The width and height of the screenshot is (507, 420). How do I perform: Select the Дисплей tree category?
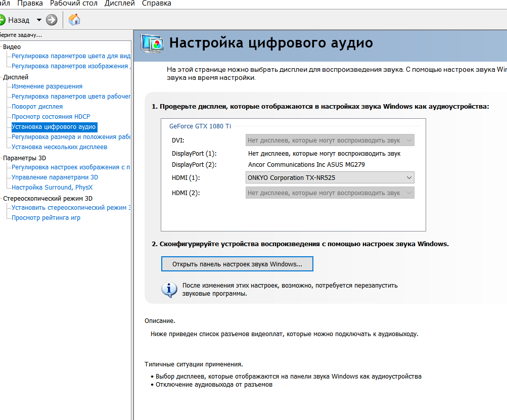coord(16,77)
